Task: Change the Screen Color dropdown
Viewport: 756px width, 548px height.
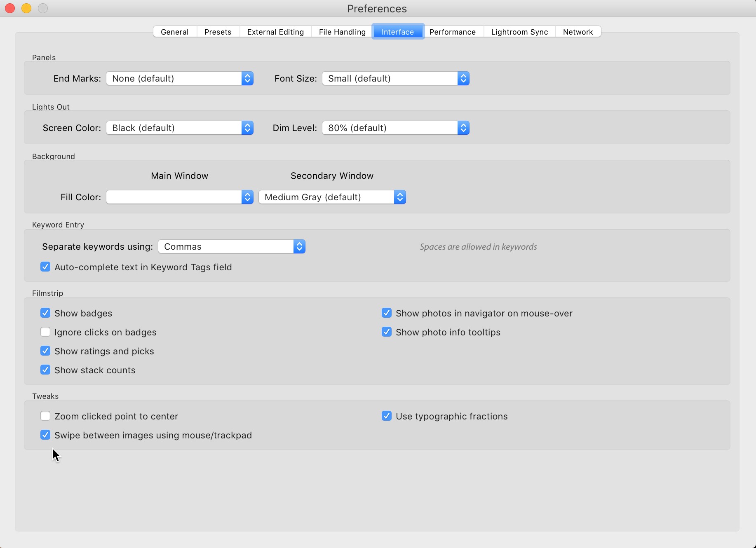Action: coord(180,128)
